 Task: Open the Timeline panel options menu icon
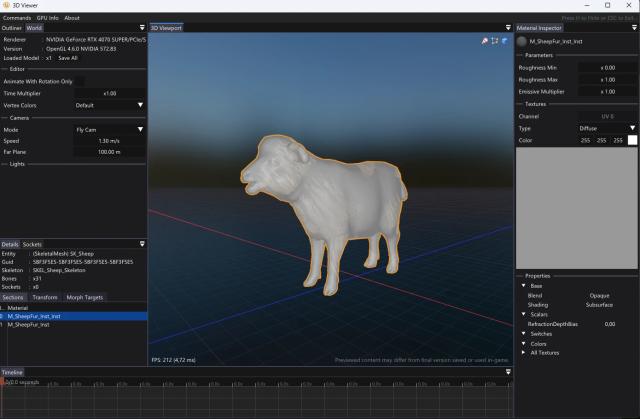tap(508, 372)
